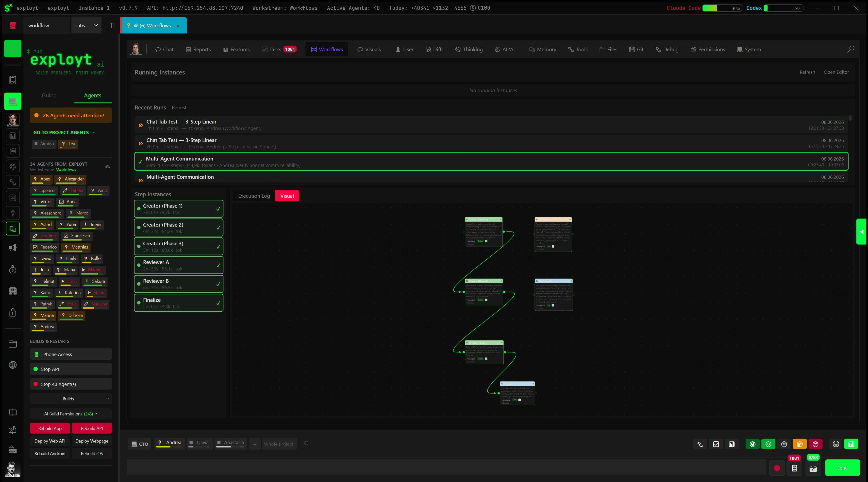Open the clipboard notes icon in left sidebar
The width and height of the screenshot is (868, 482).
(x=13, y=80)
